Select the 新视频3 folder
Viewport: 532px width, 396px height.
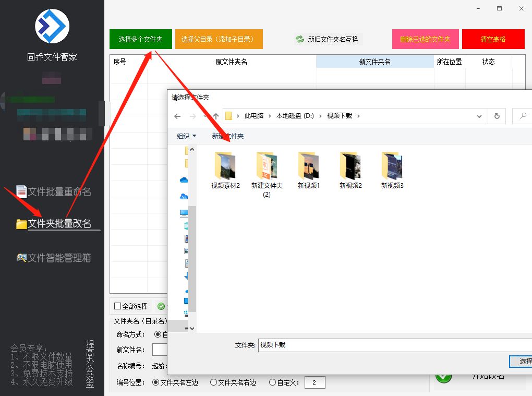click(x=392, y=170)
